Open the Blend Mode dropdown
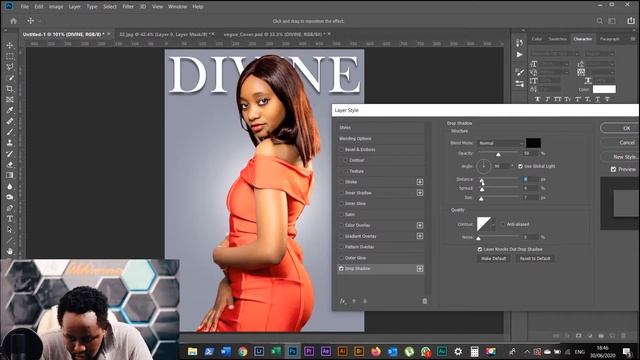The height and width of the screenshot is (360, 640). tap(500, 143)
